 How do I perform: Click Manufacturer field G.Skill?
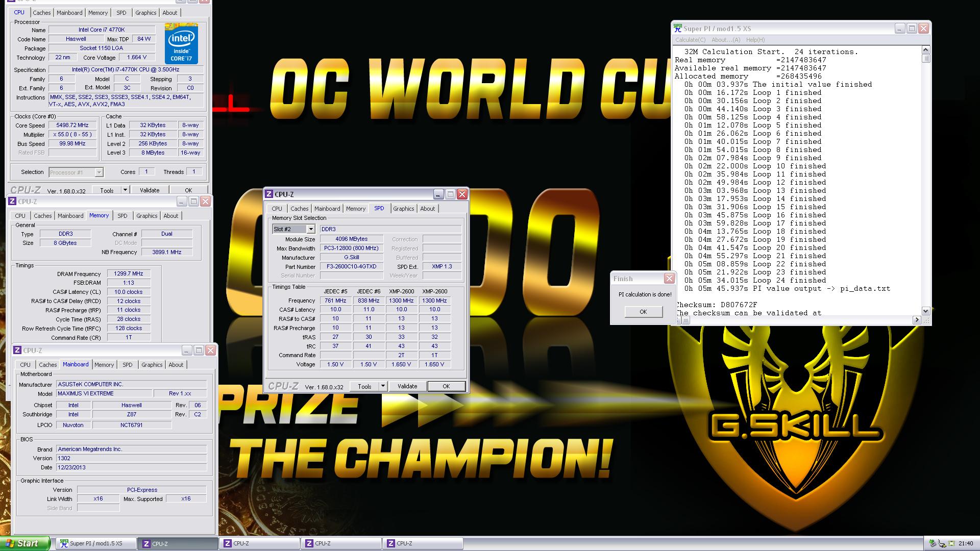[x=352, y=258]
